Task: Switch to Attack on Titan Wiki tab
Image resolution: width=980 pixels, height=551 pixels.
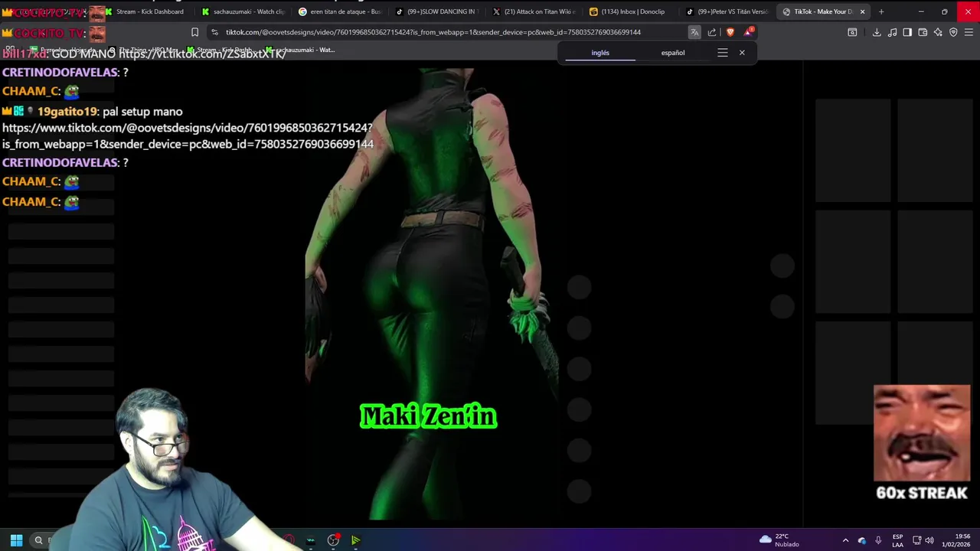Action: [533, 11]
